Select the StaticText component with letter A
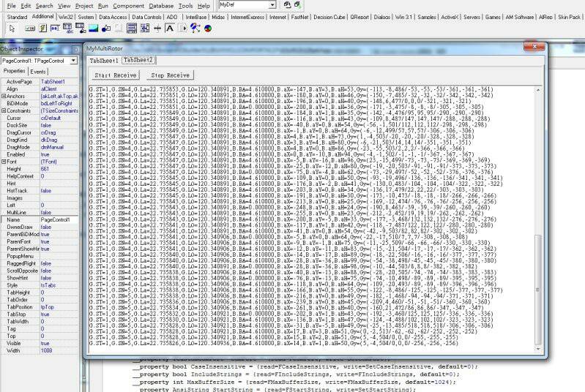The height and width of the screenshot is (392, 585). tap(169, 29)
